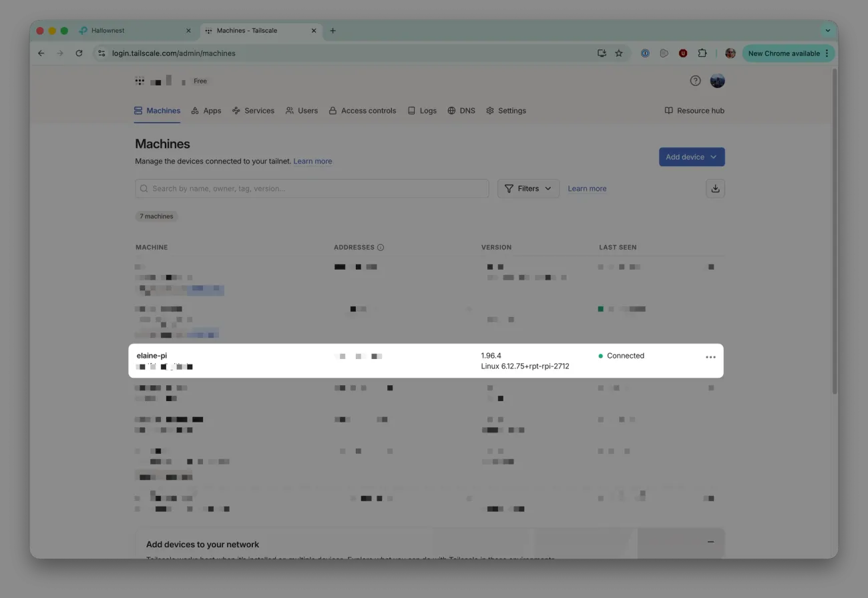Open the uBlock extension icon
Image resolution: width=868 pixels, height=598 pixels.
pos(683,53)
